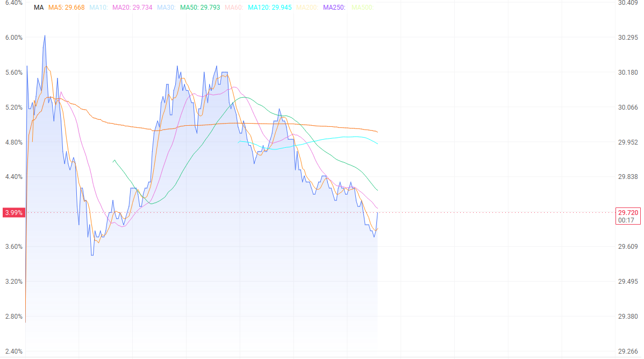The width and height of the screenshot is (644, 359).
Task: Show the MA30 moving average line
Action: (166, 8)
